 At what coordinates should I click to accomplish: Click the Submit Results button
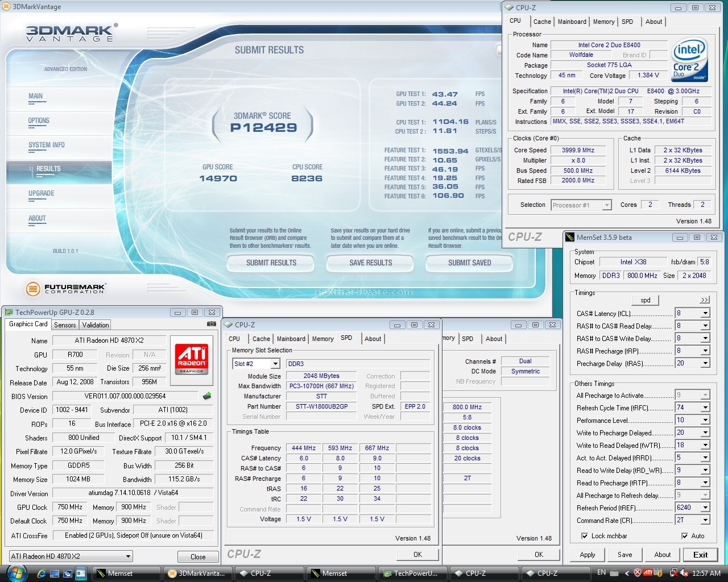point(271,263)
